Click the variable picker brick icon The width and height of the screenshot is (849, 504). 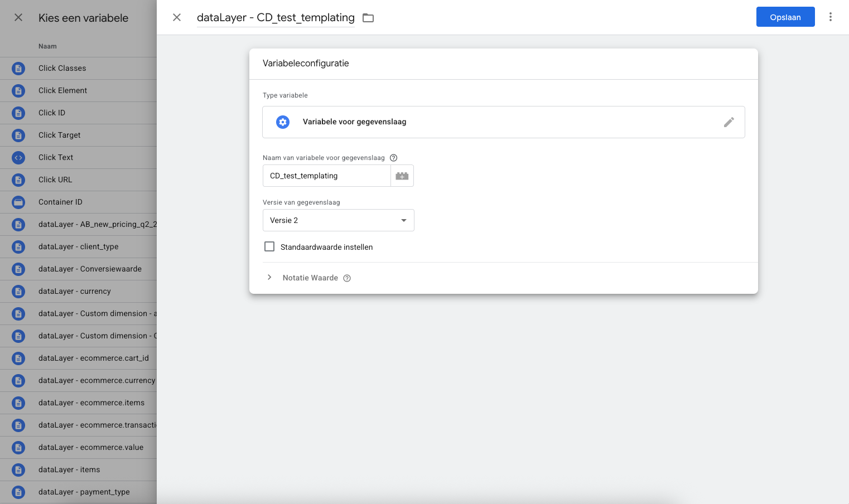(x=402, y=176)
